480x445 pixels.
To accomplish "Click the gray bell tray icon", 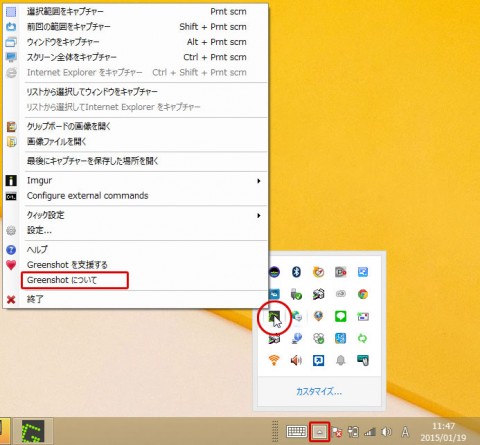I will tap(340, 360).
